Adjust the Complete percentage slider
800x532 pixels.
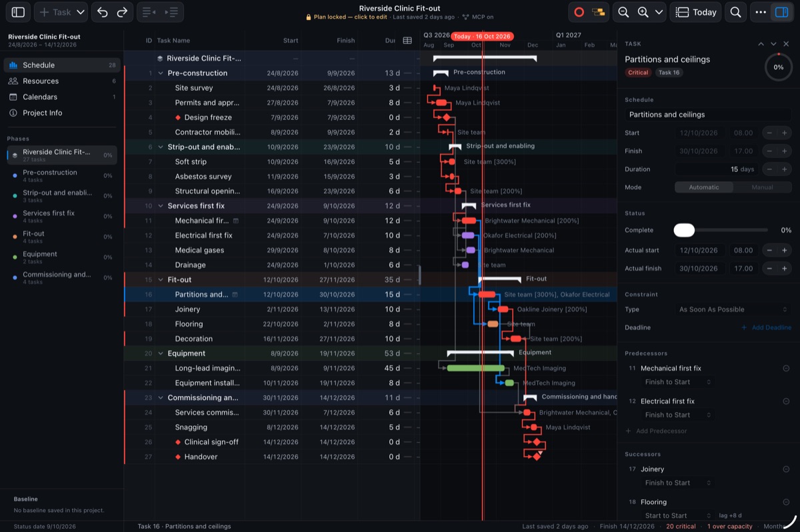pos(721,230)
